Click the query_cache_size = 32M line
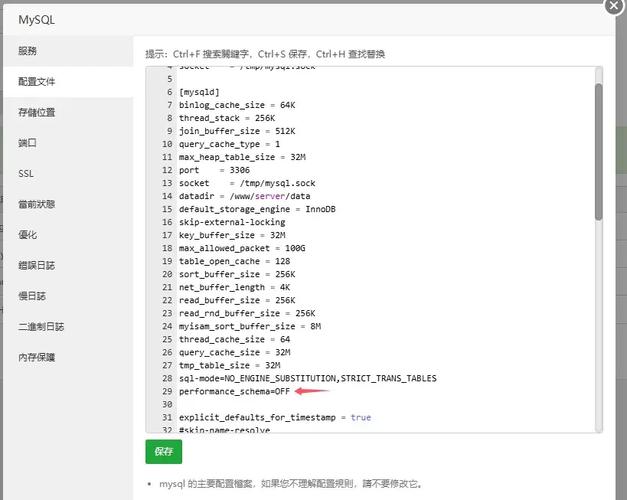The height and width of the screenshot is (500, 627). click(x=235, y=352)
